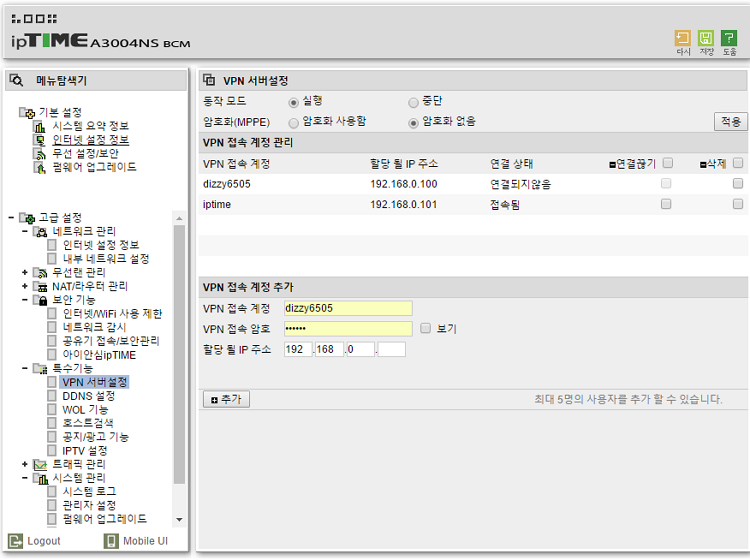Screen dimensions: 750x560
Task: Click the Mobile UI phone icon
Action: (111, 541)
